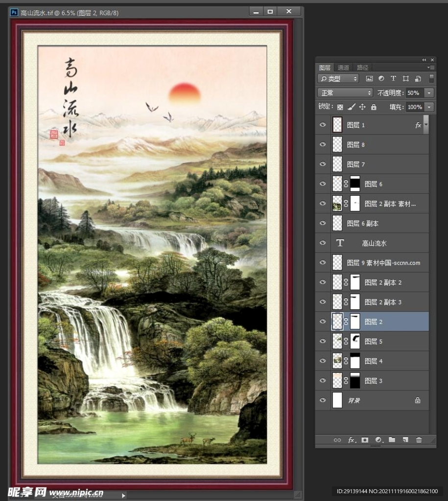448x501 pixels.
Task: Hide the 高山流水 text layer
Action: click(323, 243)
